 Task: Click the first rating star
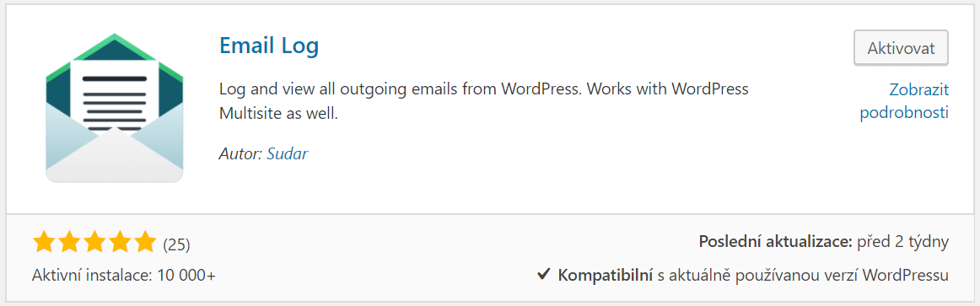coord(44,242)
